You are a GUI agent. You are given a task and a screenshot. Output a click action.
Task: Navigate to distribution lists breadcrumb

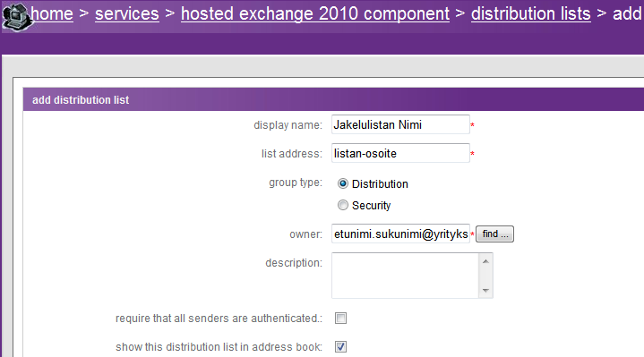(x=530, y=13)
